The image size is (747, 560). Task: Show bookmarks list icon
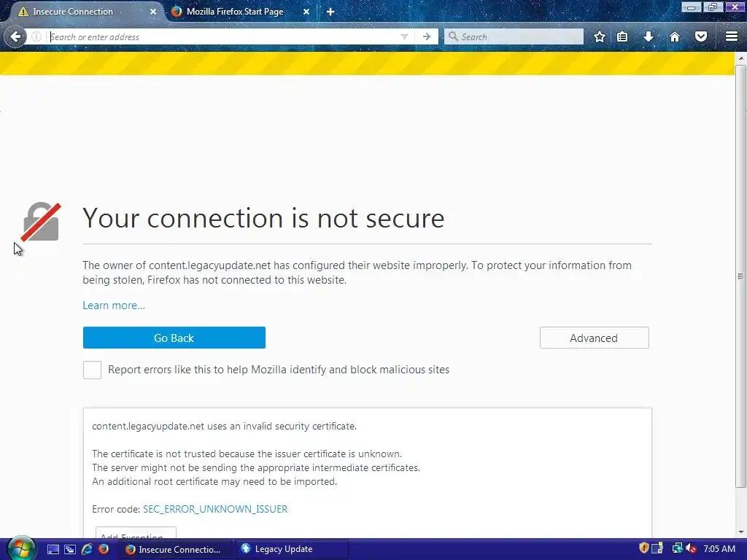tap(622, 36)
